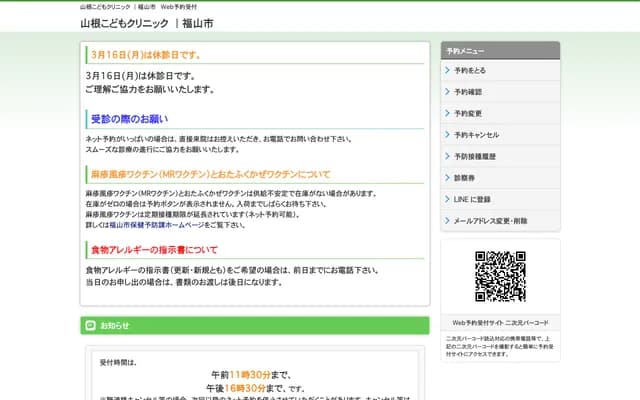Open 予約確認 menu item

click(500, 92)
